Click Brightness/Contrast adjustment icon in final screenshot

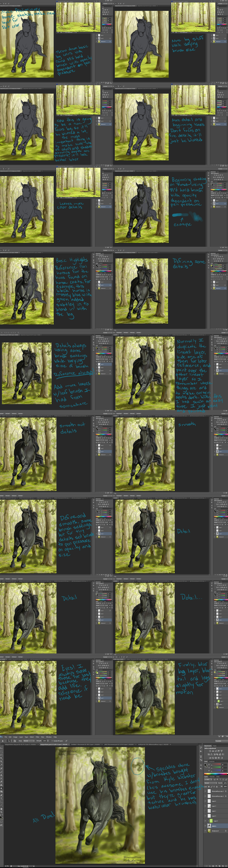coord(210,751)
